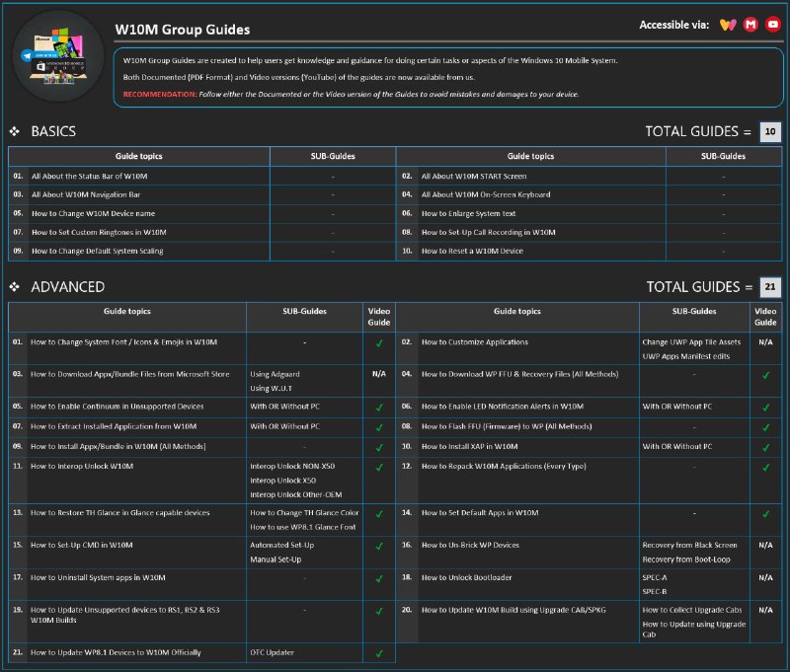Click 'Recovery from Boot-Loop' sub-guide
The height and width of the screenshot is (672, 790).
coord(685,560)
